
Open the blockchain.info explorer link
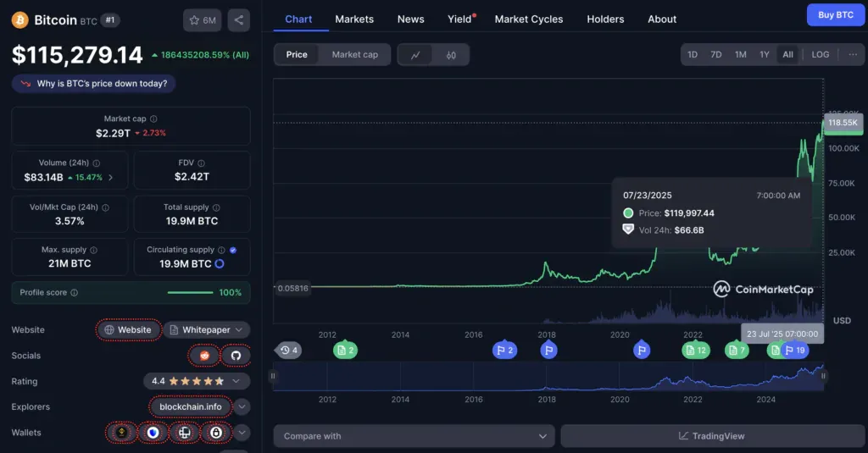pos(191,407)
